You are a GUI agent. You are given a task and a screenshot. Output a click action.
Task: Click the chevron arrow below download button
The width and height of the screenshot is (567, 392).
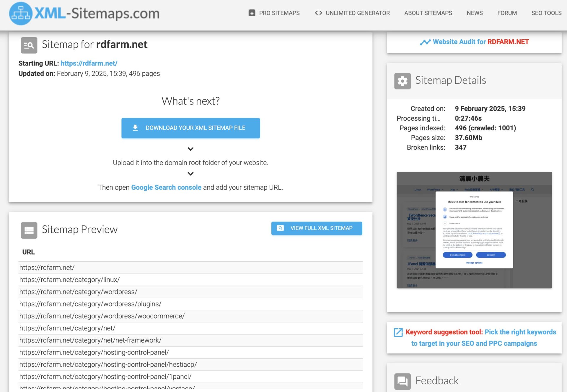(190, 149)
